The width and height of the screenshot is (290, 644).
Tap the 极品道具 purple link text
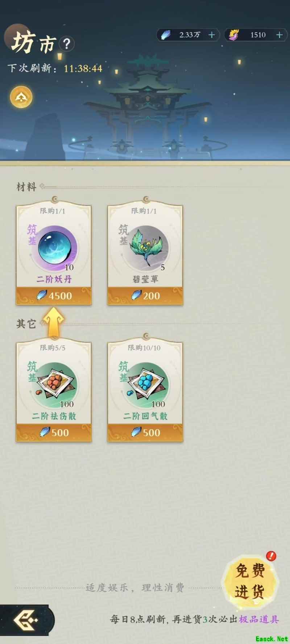[259, 619]
